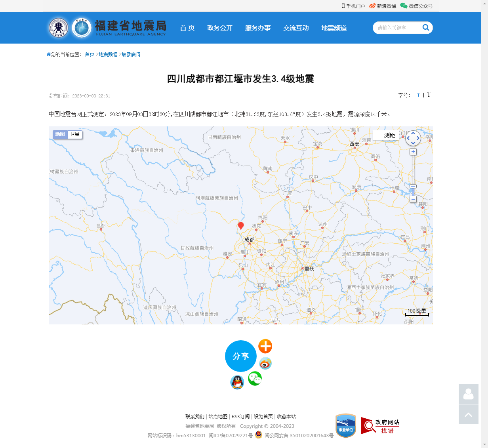Viewport: 488px width, 448px height.
Task: Switch map to 地图 view
Action: pyautogui.click(x=60, y=134)
